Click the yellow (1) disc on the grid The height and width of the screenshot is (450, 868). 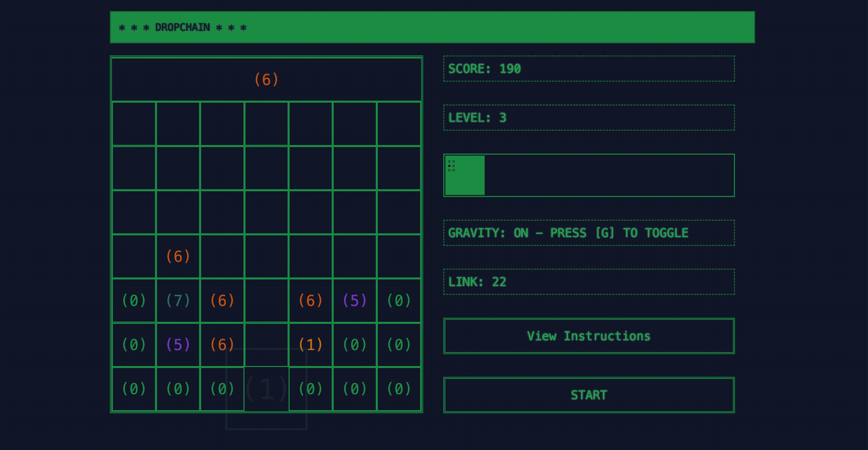click(310, 345)
